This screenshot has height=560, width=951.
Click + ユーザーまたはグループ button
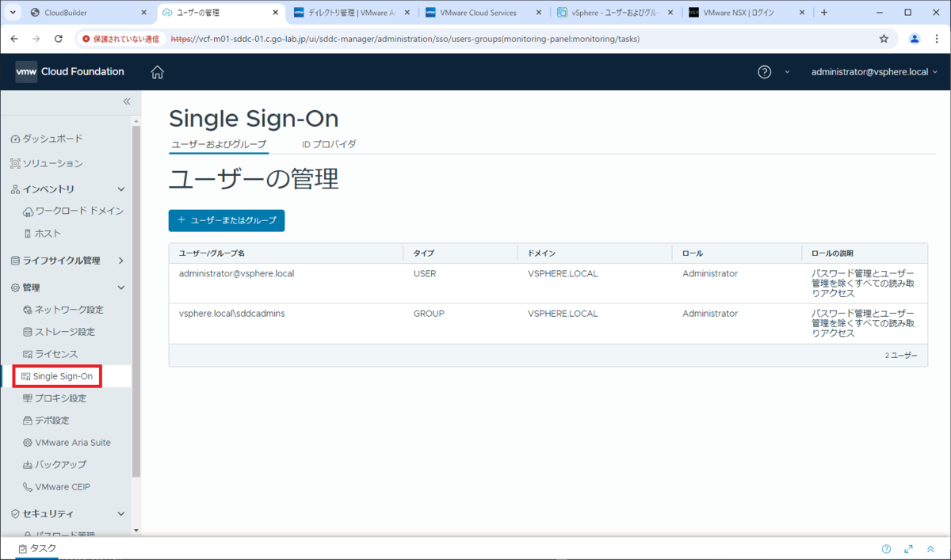pos(227,220)
